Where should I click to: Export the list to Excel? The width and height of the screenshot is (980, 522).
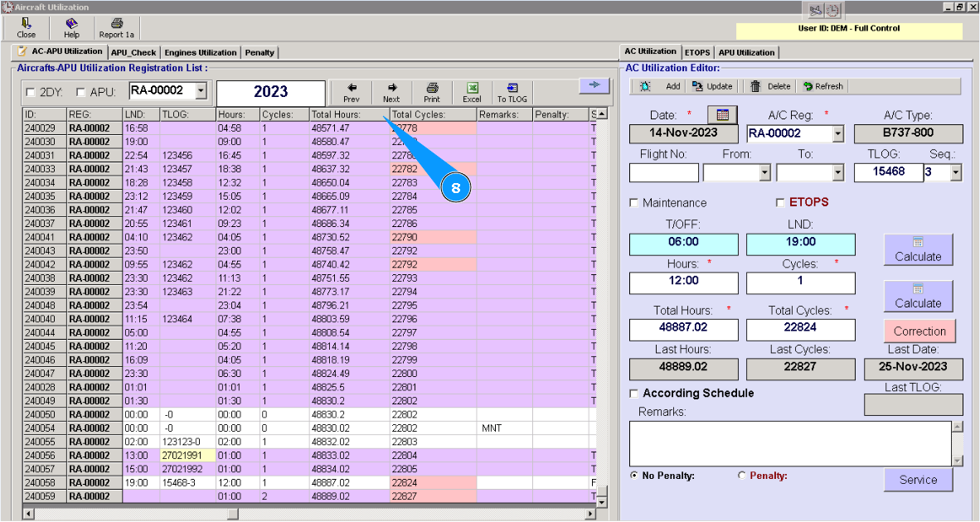tap(472, 88)
